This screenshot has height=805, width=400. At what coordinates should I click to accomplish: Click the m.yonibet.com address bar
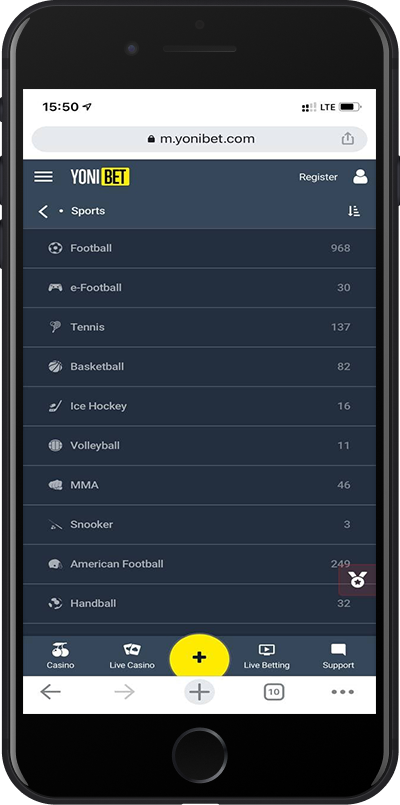point(199,139)
